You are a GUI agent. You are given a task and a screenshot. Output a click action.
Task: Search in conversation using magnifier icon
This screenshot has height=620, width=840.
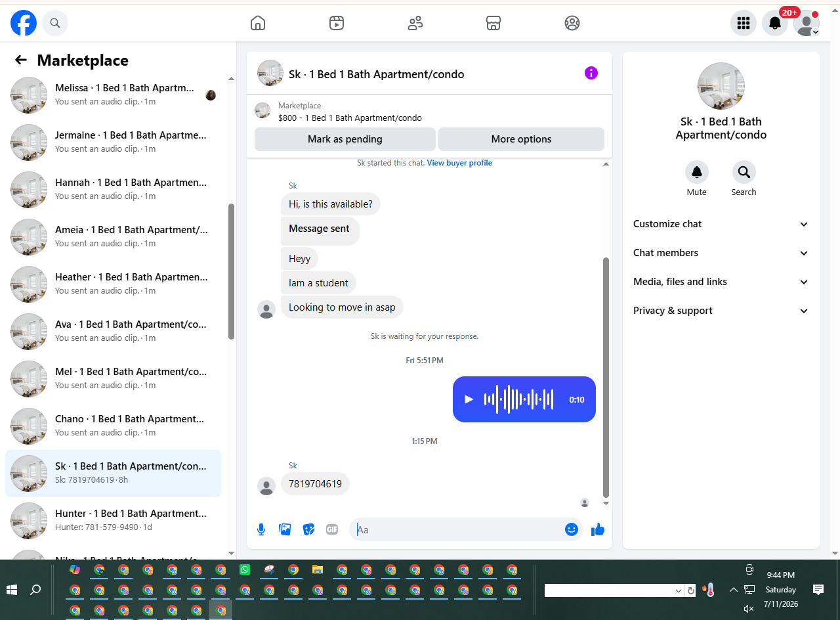tap(744, 172)
